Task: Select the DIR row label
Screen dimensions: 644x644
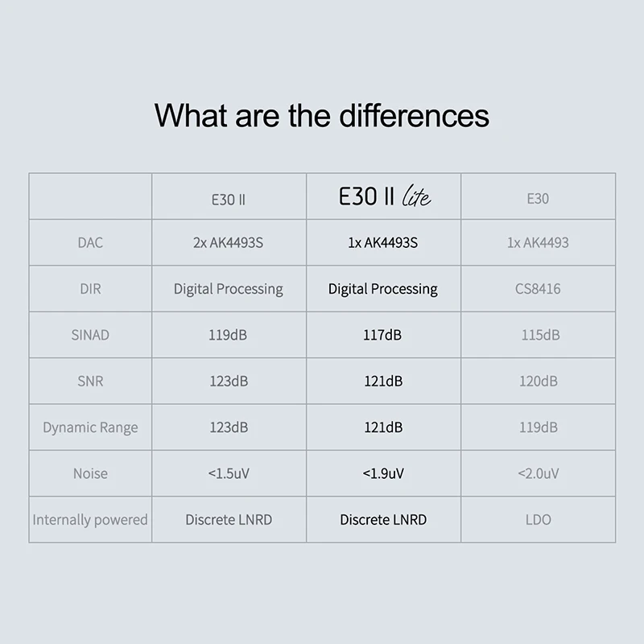Action: coord(90,288)
